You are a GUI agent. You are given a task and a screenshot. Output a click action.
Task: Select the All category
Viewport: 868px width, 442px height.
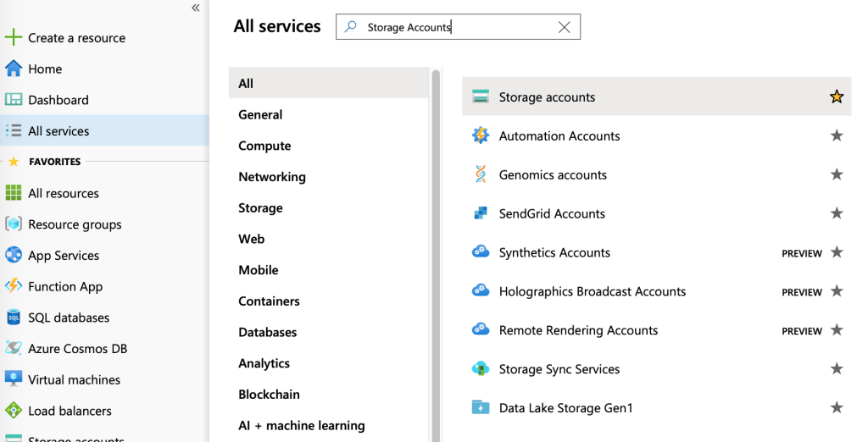[328, 83]
